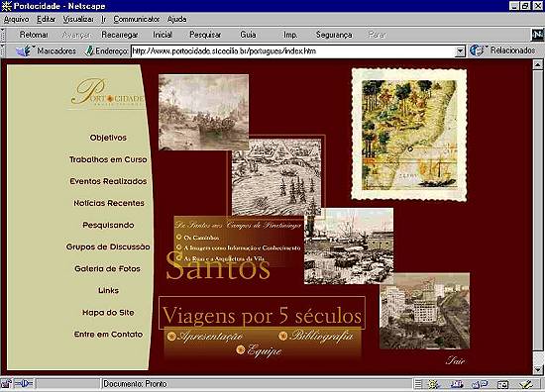This screenshot has height=392, width=545.
Task: Open A Imagem como Informação e Conhecimento
Action: point(239,247)
